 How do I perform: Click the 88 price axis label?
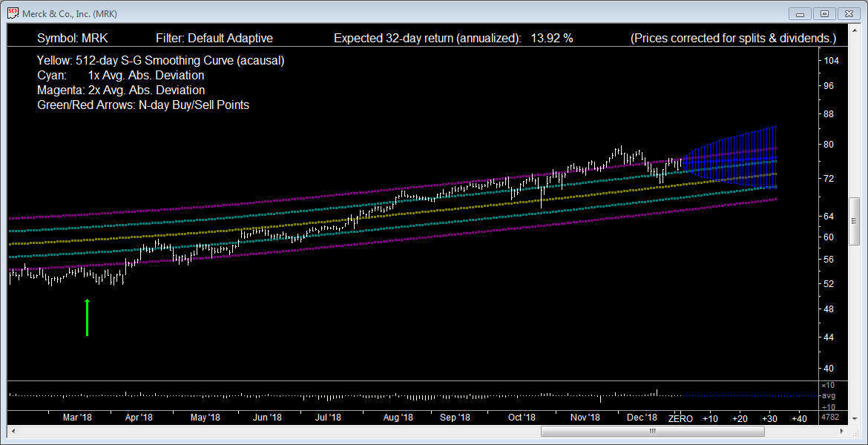click(x=829, y=114)
